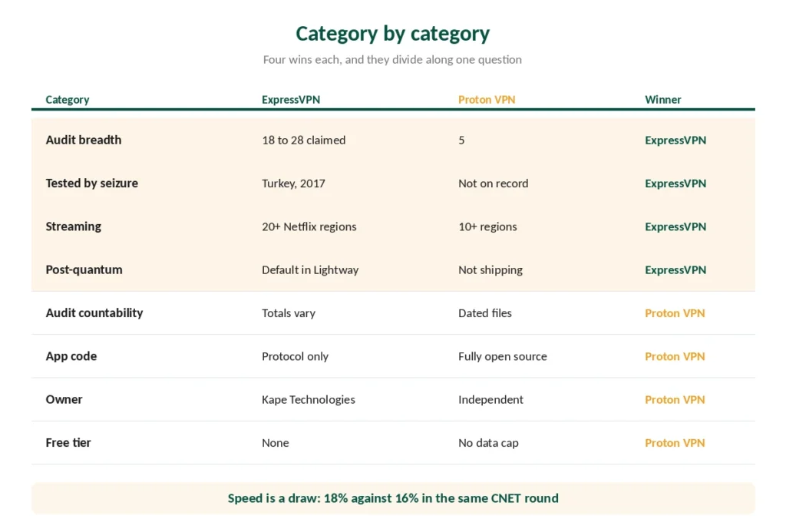Select the 'Owner' row label
The width and height of the screenshot is (786, 532).
pyautogui.click(x=64, y=400)
